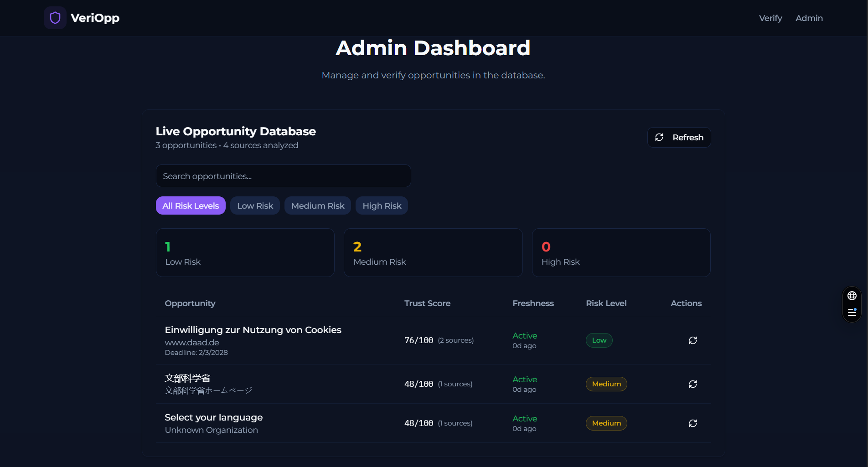Click the High Risk count card
868x467 pixels.
point(621,252)
